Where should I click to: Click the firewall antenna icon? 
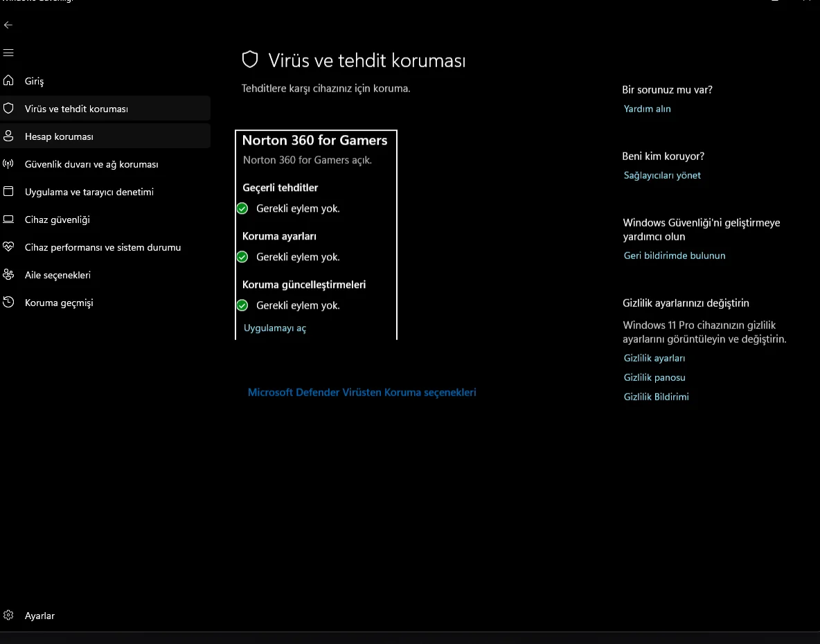pos(8,164)
